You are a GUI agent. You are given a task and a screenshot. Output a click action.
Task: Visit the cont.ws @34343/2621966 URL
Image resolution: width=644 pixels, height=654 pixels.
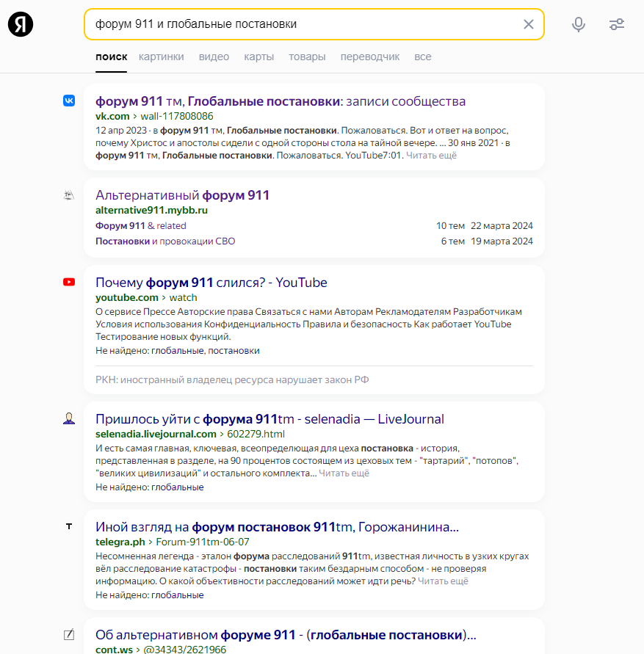(161, 650)
